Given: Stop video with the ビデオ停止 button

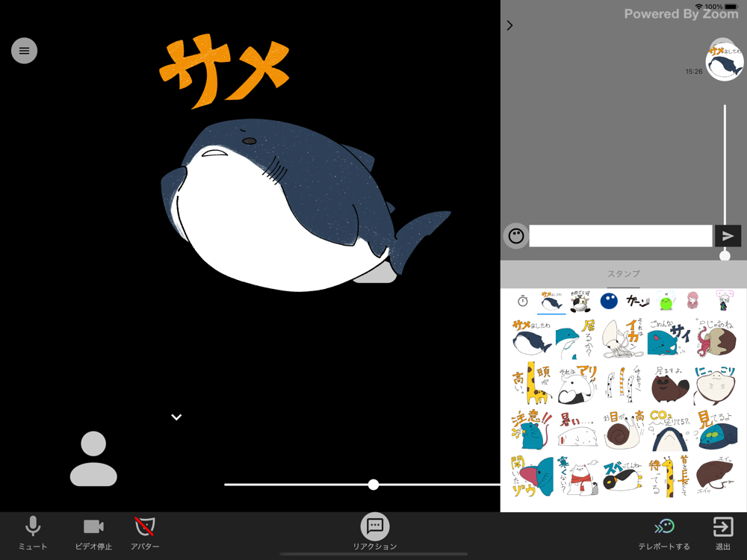Looking at the screenshot, I should [x=93, y=532].
